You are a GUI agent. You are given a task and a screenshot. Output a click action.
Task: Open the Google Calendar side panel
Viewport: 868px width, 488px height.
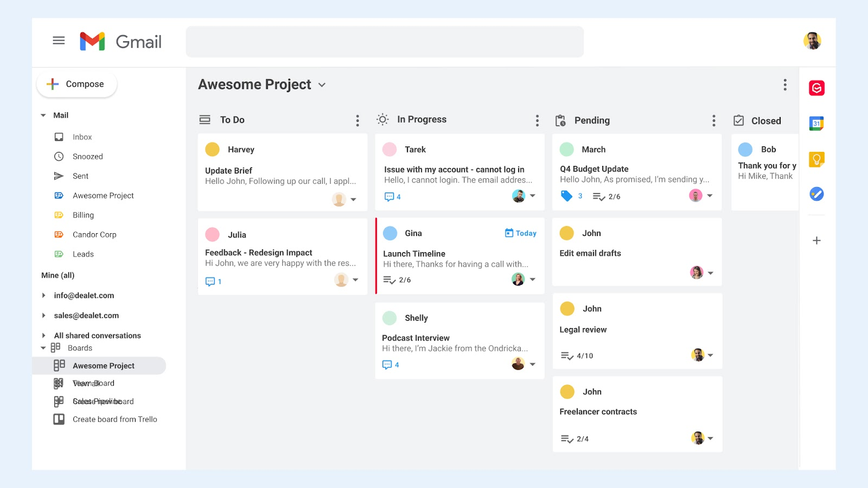816,124
